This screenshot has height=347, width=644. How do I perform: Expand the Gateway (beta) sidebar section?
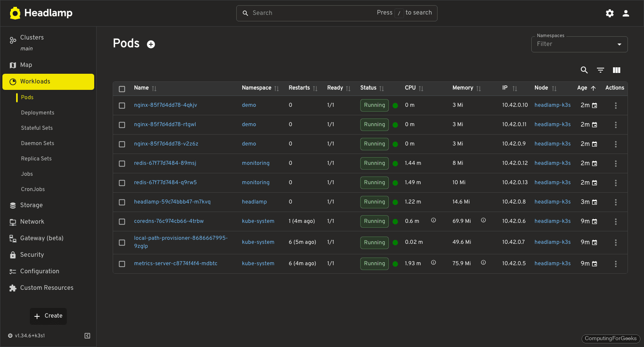48,238
